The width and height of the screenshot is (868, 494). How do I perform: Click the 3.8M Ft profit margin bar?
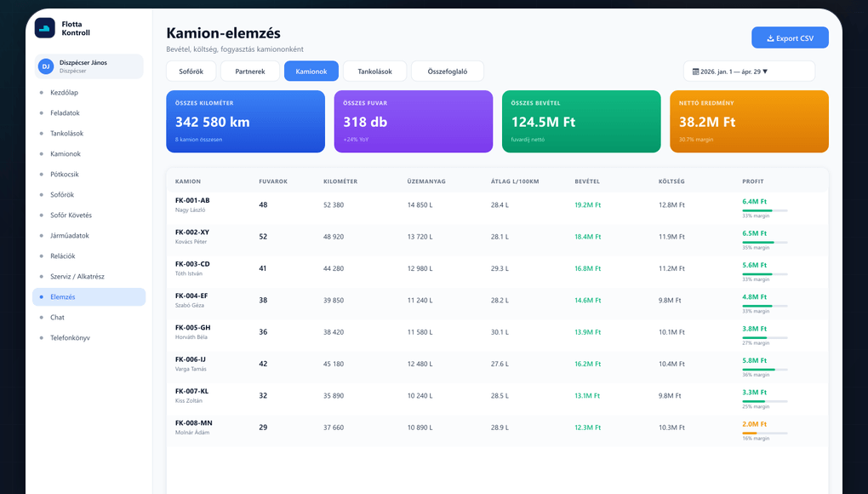tap(764, 338)
